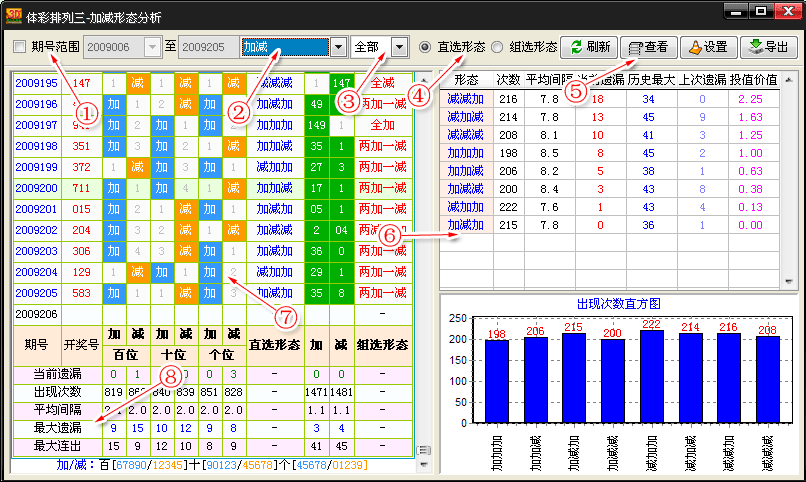Open 设置 settings
Image resolution: width=806 pixels, height=482 pixels.
click(707, 47)
